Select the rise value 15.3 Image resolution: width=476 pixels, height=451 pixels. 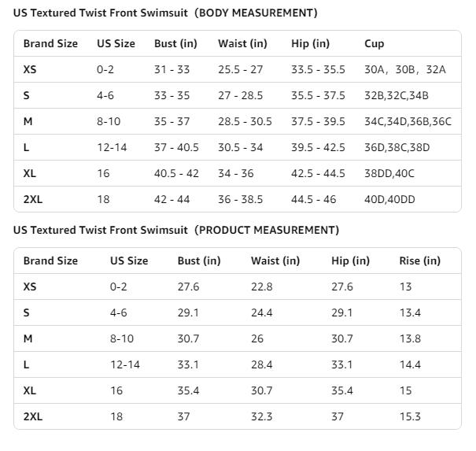coord(409,416)
